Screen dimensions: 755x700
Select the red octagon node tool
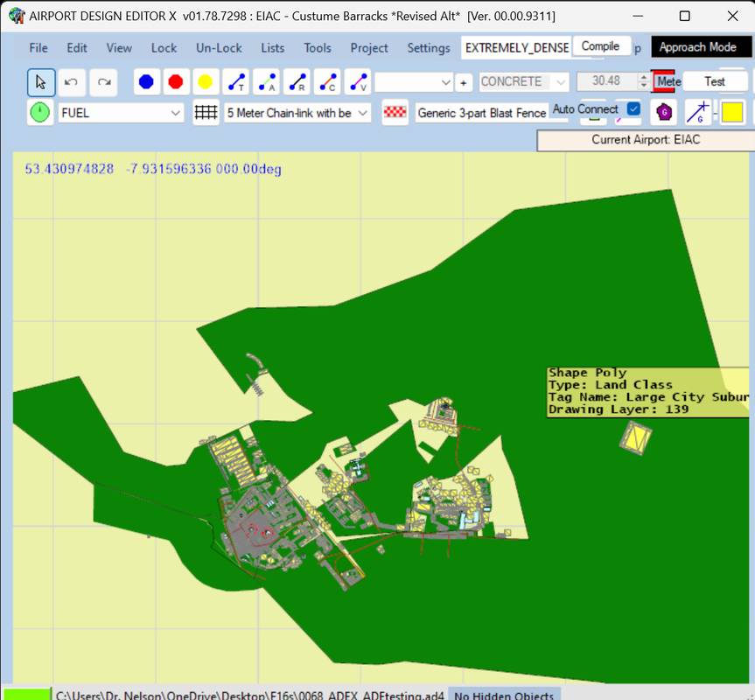coord(176,82)
